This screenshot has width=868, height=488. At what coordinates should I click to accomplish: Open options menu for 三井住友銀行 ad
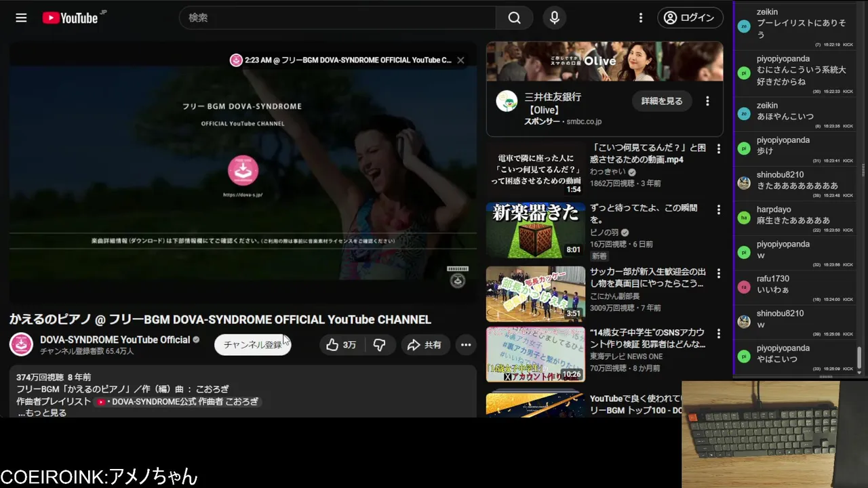707,101
